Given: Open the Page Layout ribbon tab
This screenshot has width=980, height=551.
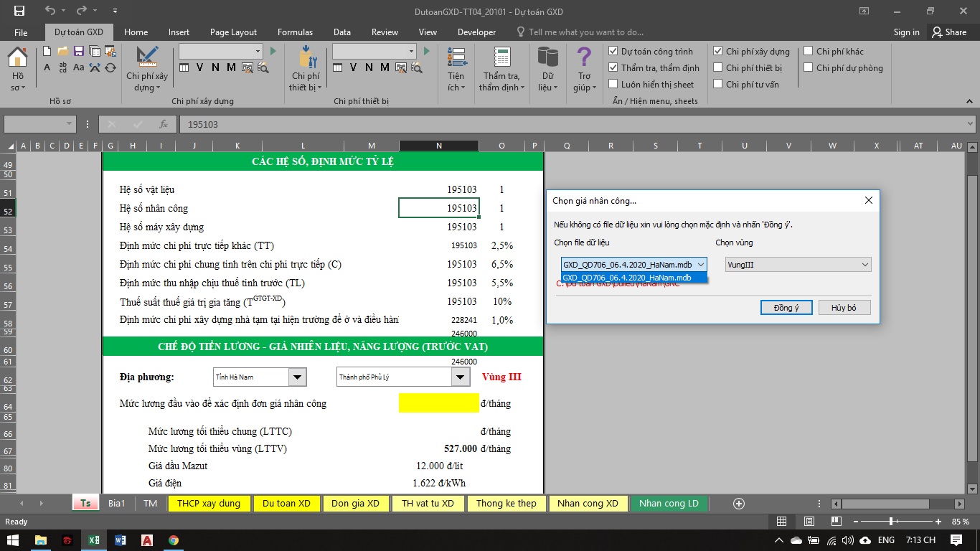Looking at the screenshot, I should pos(233,32).
